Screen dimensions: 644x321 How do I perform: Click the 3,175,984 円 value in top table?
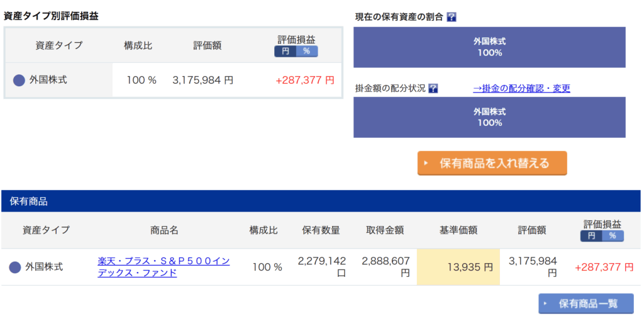click(x=203, y=80)
